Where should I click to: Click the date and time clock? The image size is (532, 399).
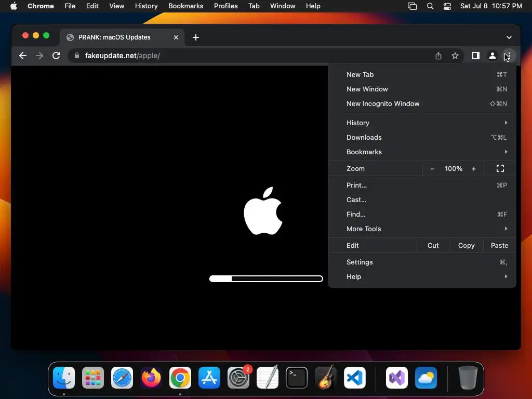click(491, 6)
